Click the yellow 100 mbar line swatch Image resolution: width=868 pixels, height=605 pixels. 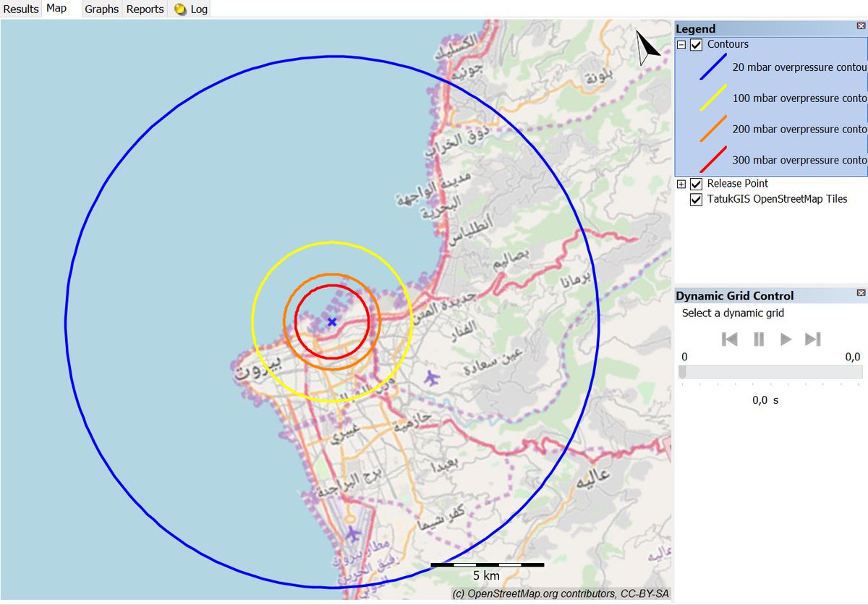[x=712, y=98]
